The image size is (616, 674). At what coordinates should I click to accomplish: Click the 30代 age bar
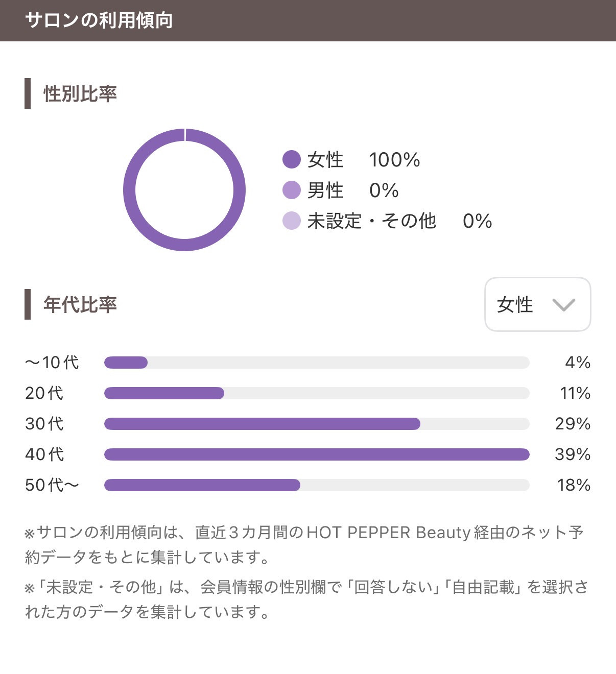[x=316, y=424]
